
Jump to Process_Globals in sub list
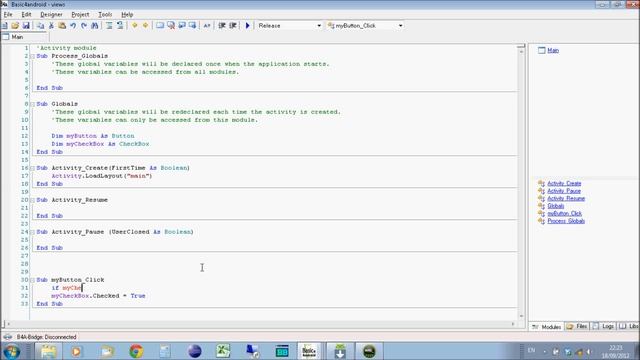point(566,221)
